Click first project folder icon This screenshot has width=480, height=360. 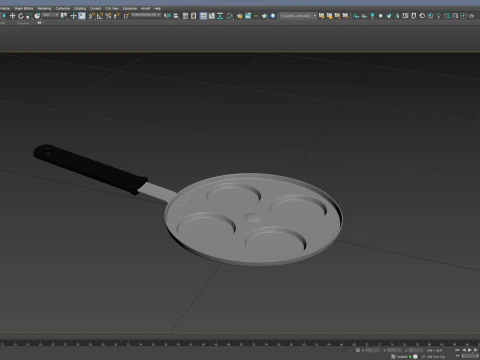(322, 16)
